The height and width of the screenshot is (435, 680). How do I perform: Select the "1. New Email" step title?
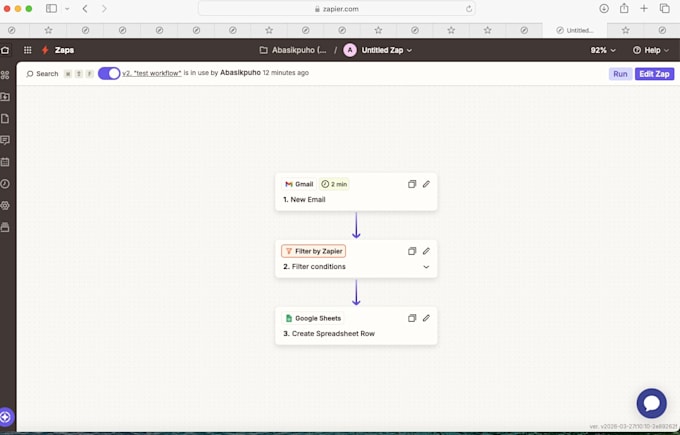304,200
